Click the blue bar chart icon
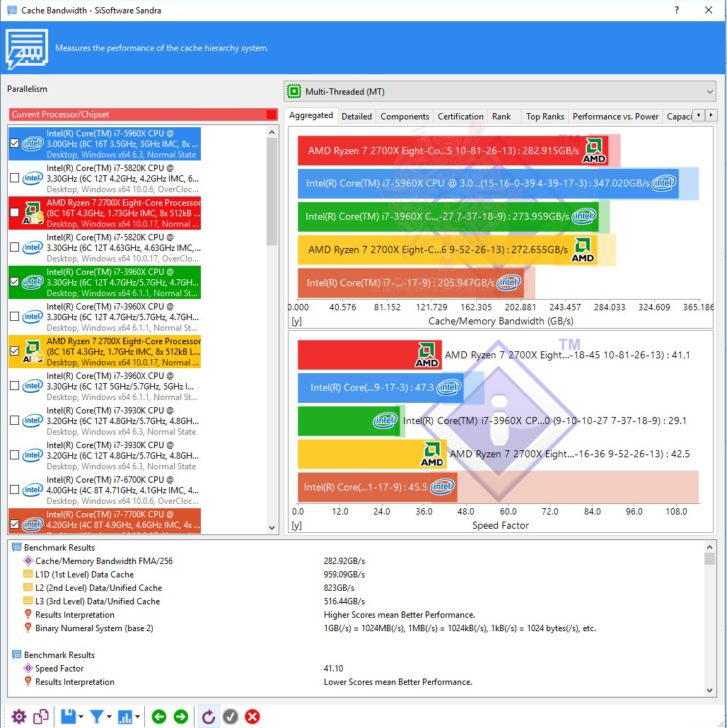 125,717
